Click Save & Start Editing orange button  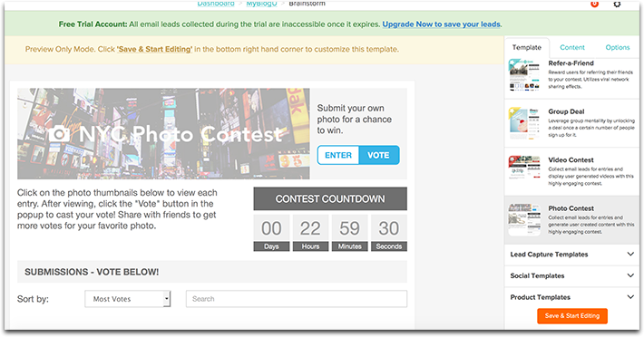[572, 316]
